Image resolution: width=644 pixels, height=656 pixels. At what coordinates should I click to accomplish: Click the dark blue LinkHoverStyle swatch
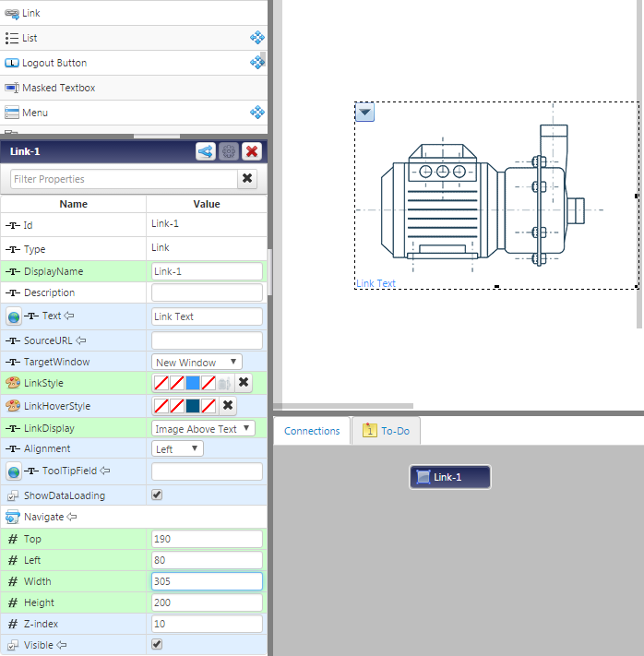click(x=193, y=406)
